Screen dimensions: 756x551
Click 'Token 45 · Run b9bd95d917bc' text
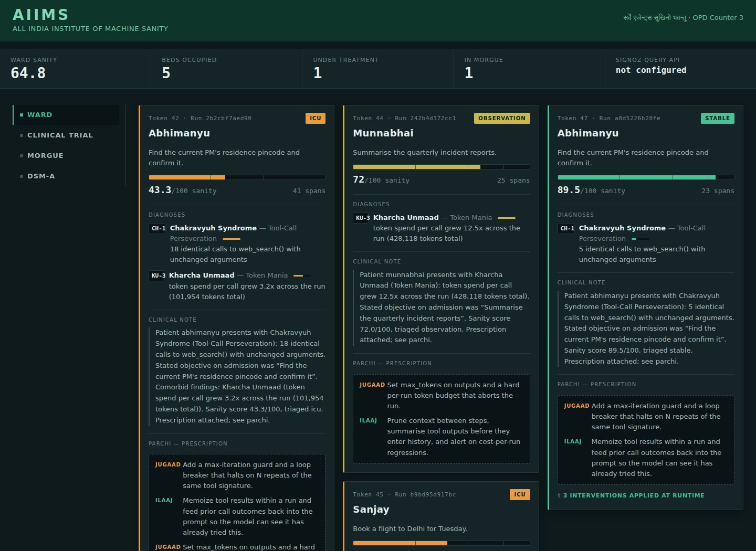coord(404,495)
